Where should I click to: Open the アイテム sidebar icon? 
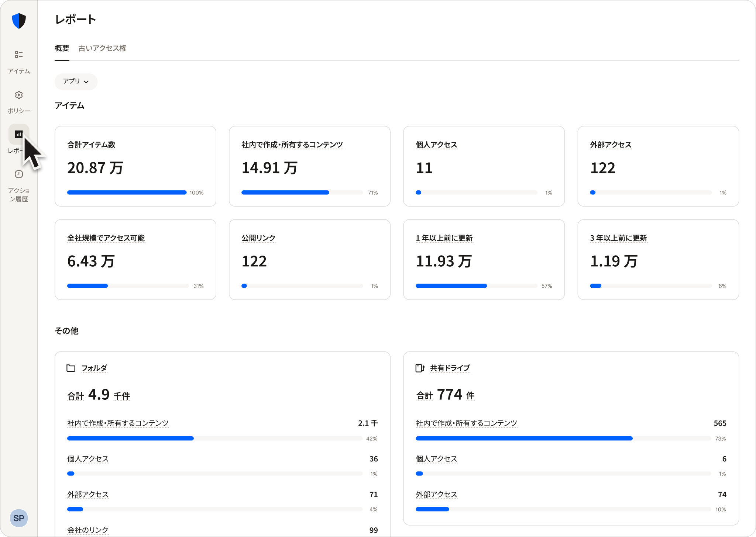pos(19,55)
